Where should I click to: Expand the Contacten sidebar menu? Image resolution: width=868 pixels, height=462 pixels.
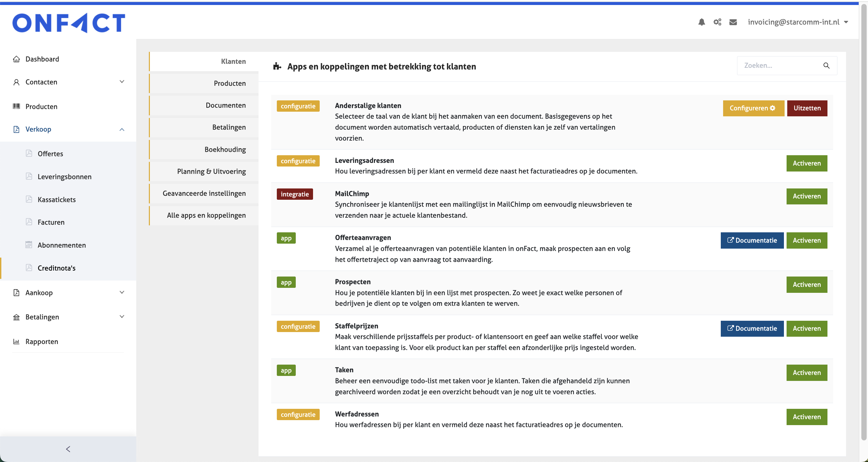[122, 82]
